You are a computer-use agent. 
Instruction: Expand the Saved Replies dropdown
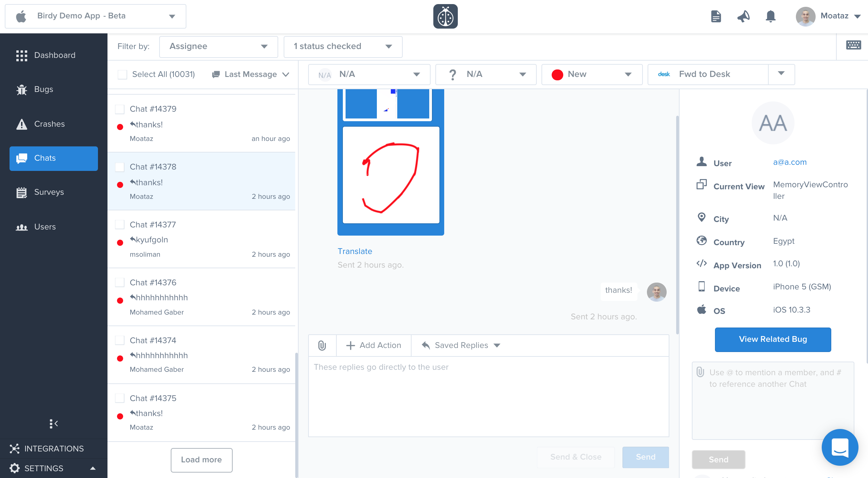[461, 346]
